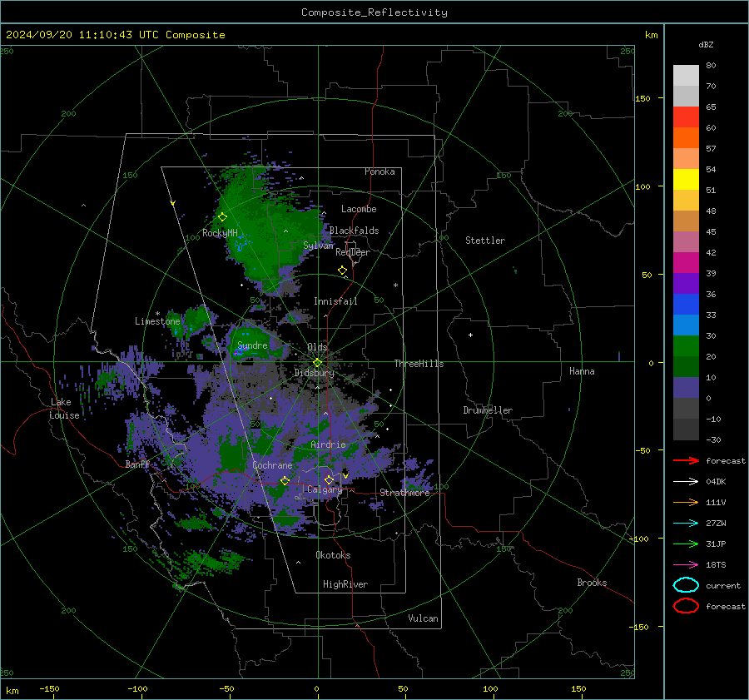
Task: Click the Innisfail label
Action: 335,301
